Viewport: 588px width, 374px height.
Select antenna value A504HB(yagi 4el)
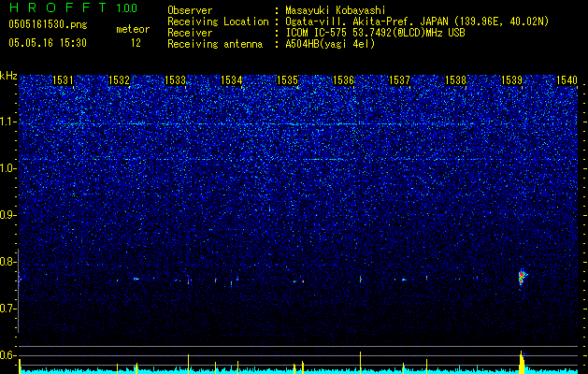(x=330, y=44)
